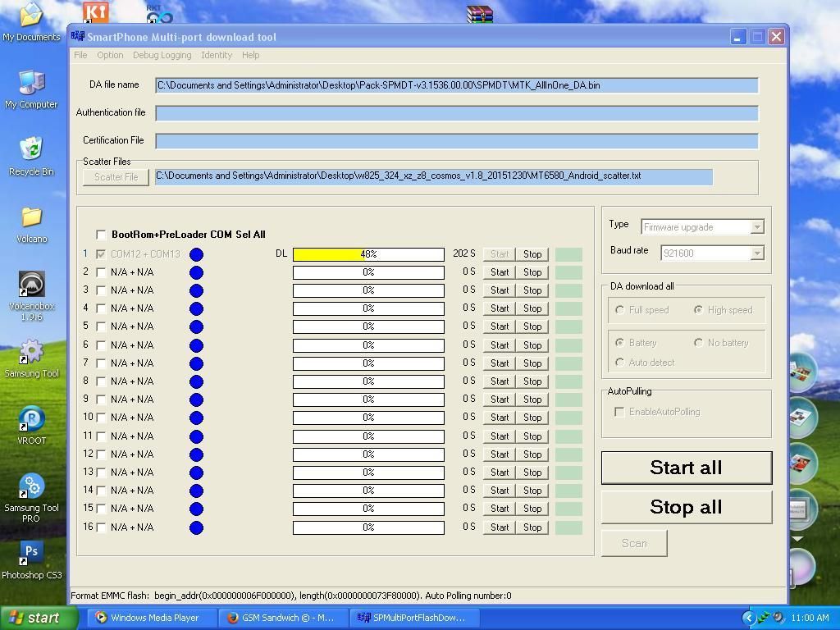
Task: Click the Stop all button
Action: tap(687, 507)
